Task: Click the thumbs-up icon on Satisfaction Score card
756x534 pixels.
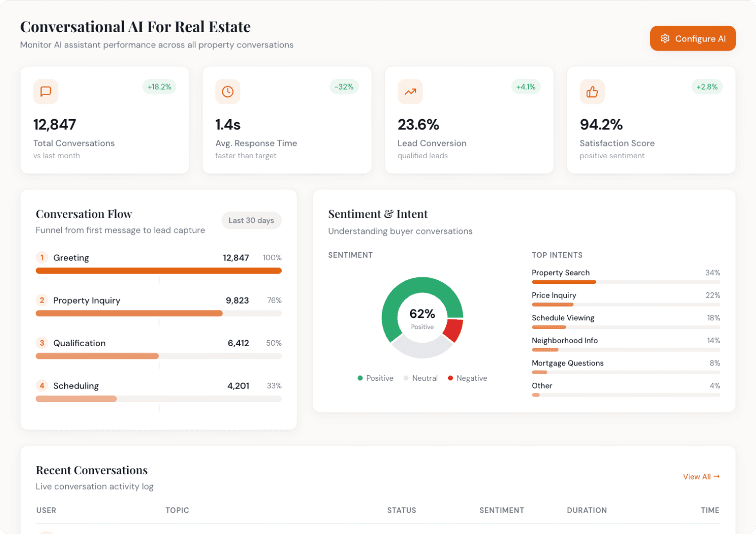Action: [x=592, y=91]
